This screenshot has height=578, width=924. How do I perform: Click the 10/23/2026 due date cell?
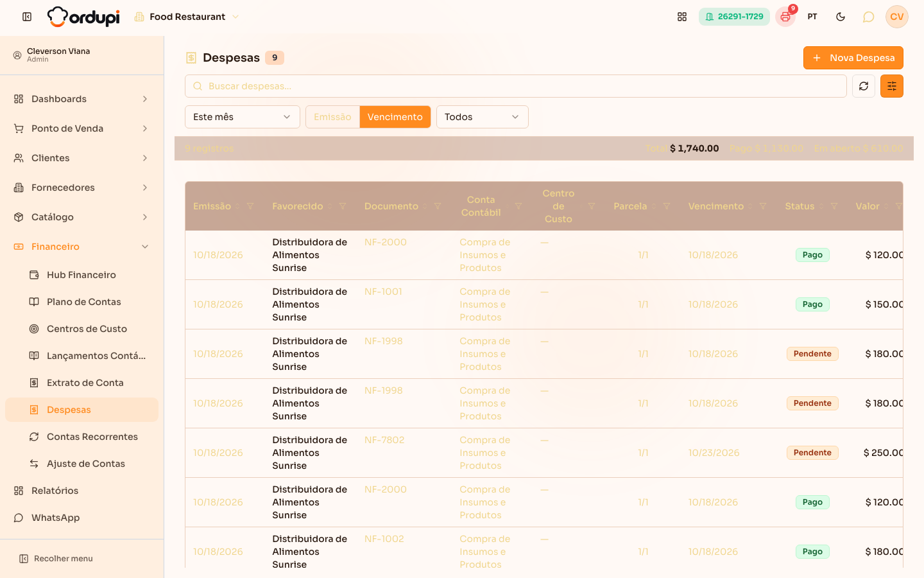tap(714, 453)
